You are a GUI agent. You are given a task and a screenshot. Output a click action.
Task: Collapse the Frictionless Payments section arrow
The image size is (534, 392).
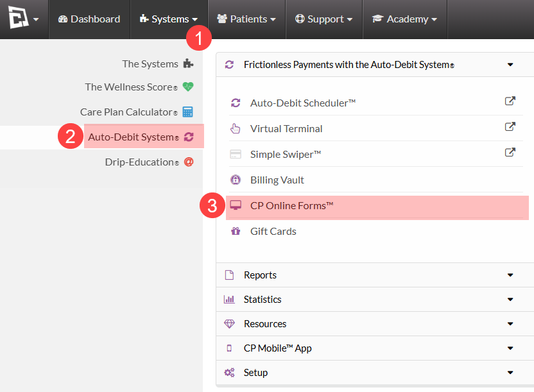pos(510,65)
